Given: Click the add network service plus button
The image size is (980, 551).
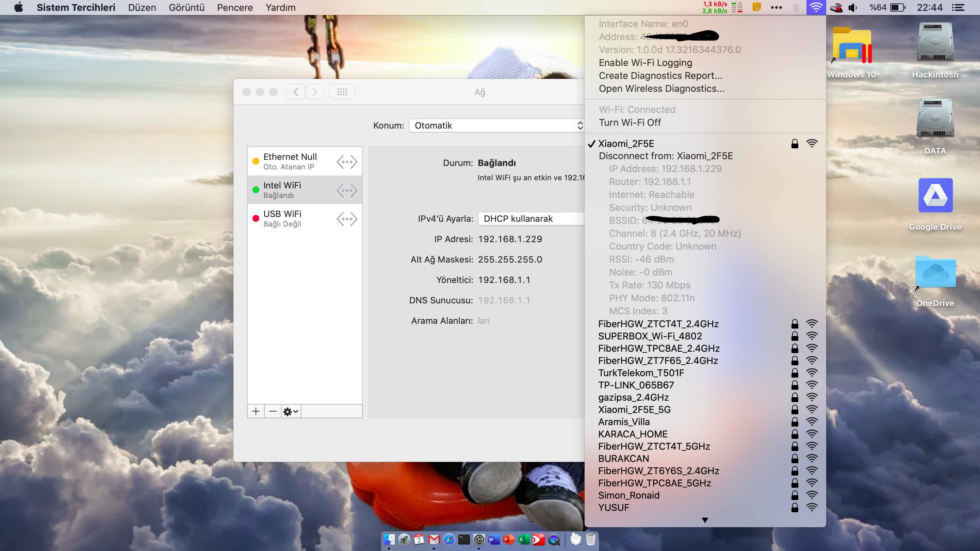Looking at the screenshot, I should [256, 411].
